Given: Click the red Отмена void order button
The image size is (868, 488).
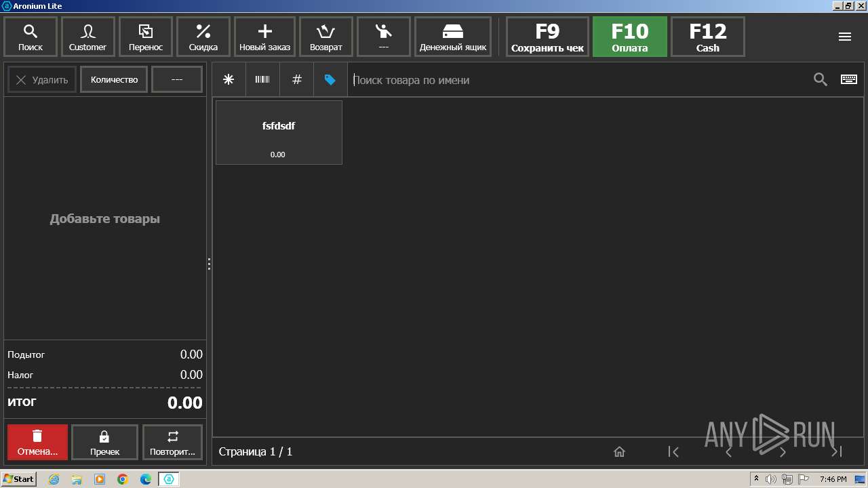Looking at the screenshot, I should pos(37,443).
